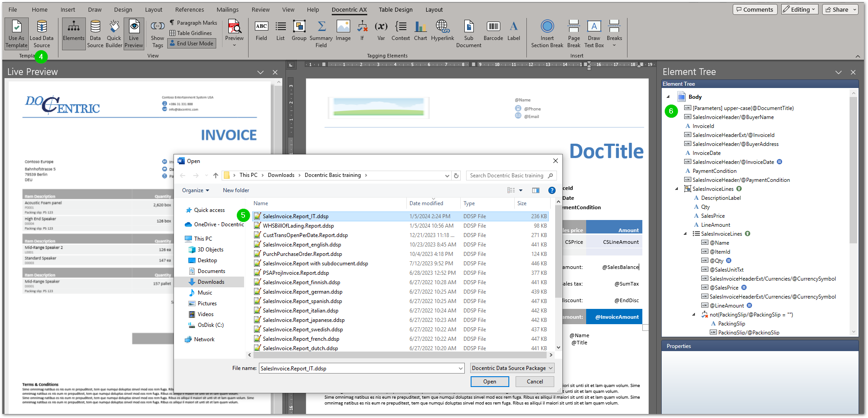This screenshot has width=868, height=418.
Task: Open Element Tree pane options arrow
Action: click(x=838, y=72)
